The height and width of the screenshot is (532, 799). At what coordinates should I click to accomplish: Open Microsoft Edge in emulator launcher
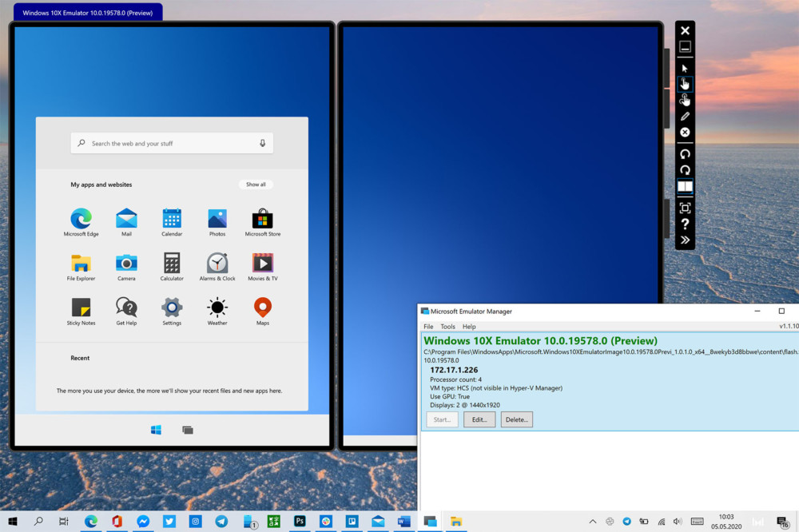pyautogui.click(x=81, y=223)
